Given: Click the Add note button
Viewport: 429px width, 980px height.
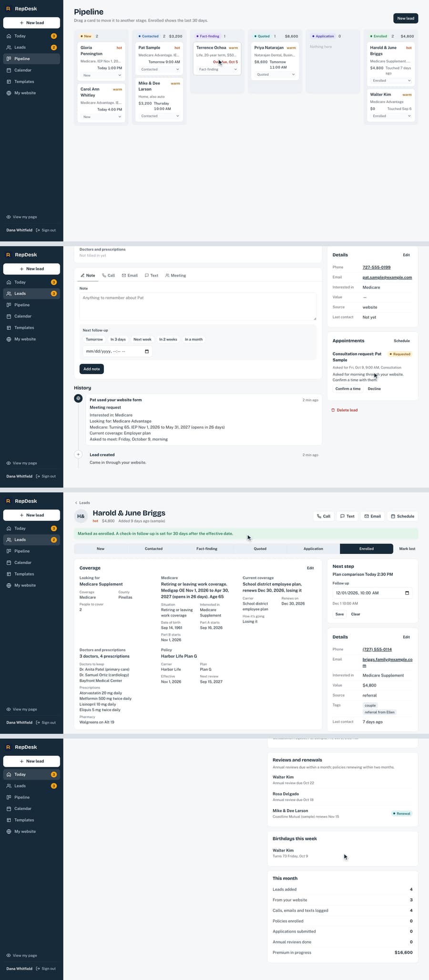Looking at the screenshot, I should click(92, 369).
